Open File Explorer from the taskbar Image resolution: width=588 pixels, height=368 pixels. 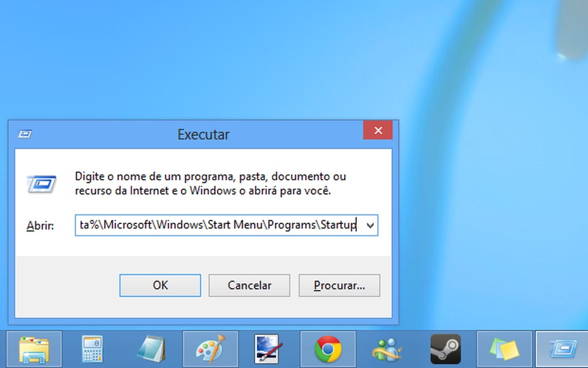pos(34,349)
